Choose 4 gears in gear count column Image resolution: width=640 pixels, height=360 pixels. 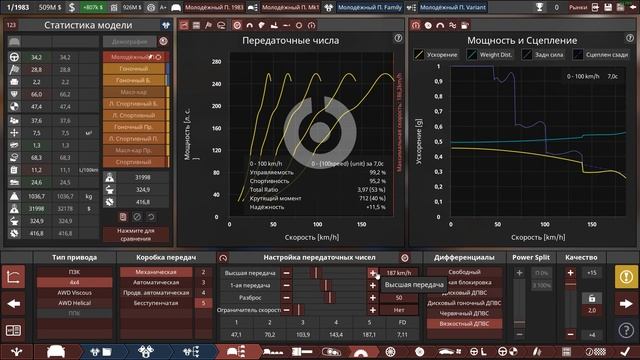[x=203, y=293]
